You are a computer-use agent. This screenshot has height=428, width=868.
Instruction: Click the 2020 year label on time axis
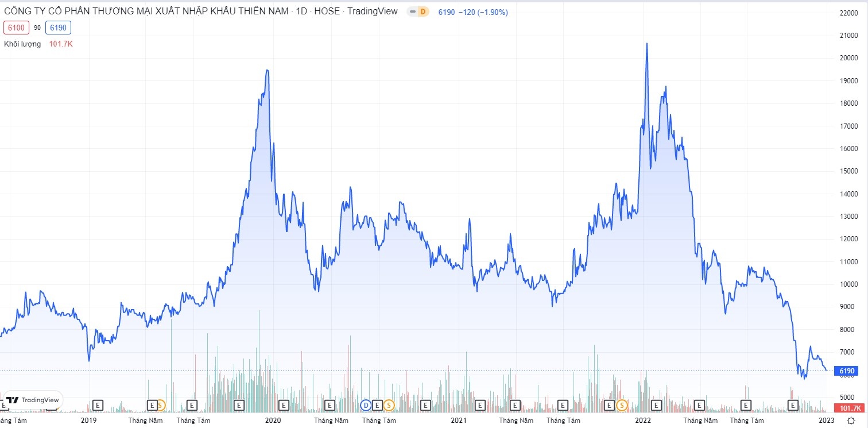tap(273, 421)
